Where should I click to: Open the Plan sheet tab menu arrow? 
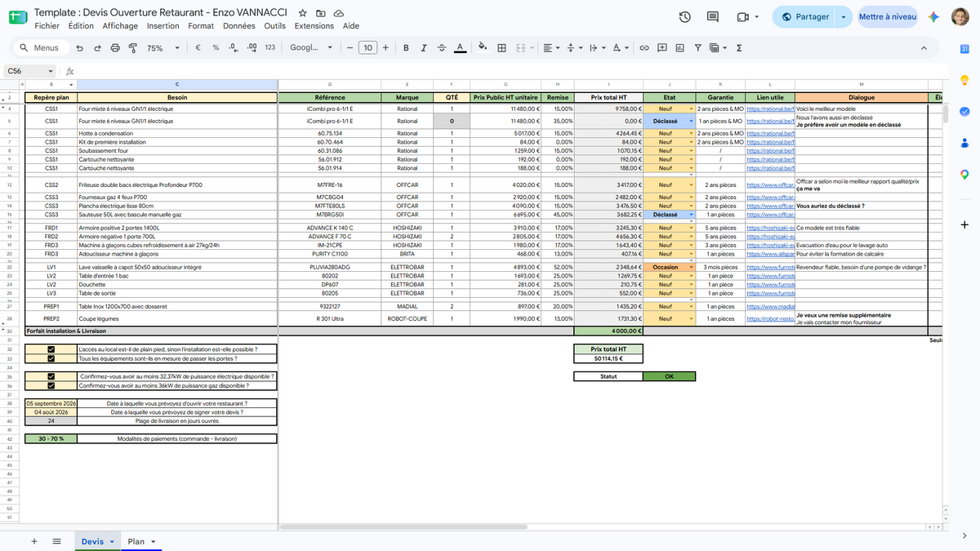coord(152,541)
